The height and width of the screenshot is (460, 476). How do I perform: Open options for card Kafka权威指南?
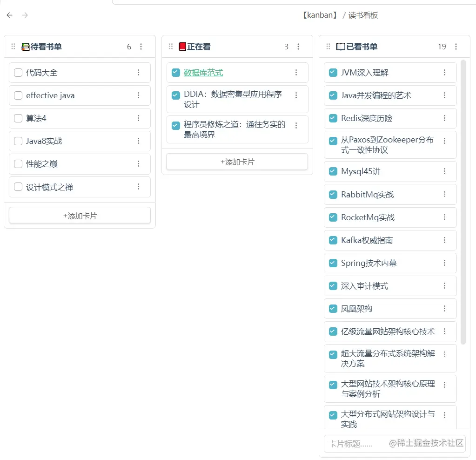tap(444, 240)
